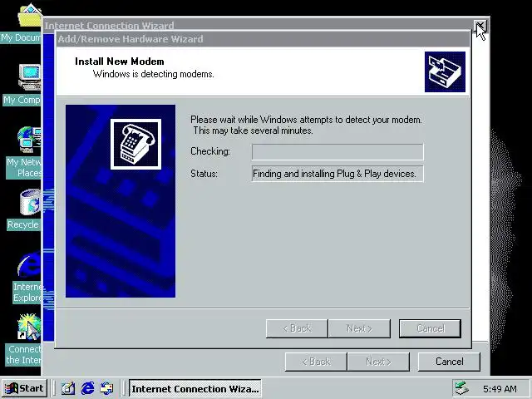This screenshot has width=532, height=399.
Task: Select the My Computer desktop icon
Action: [30, 77]
